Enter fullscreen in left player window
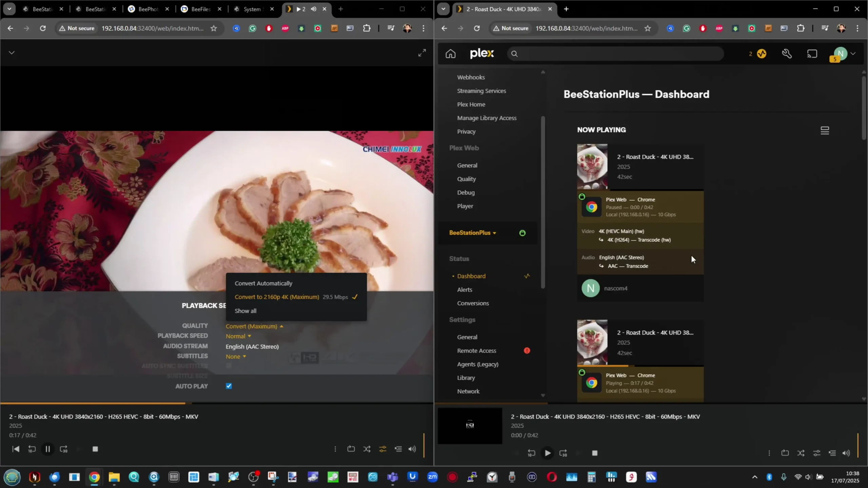Image resolution: width=868 pixels, height=488 pixels. tap(422, 53)
